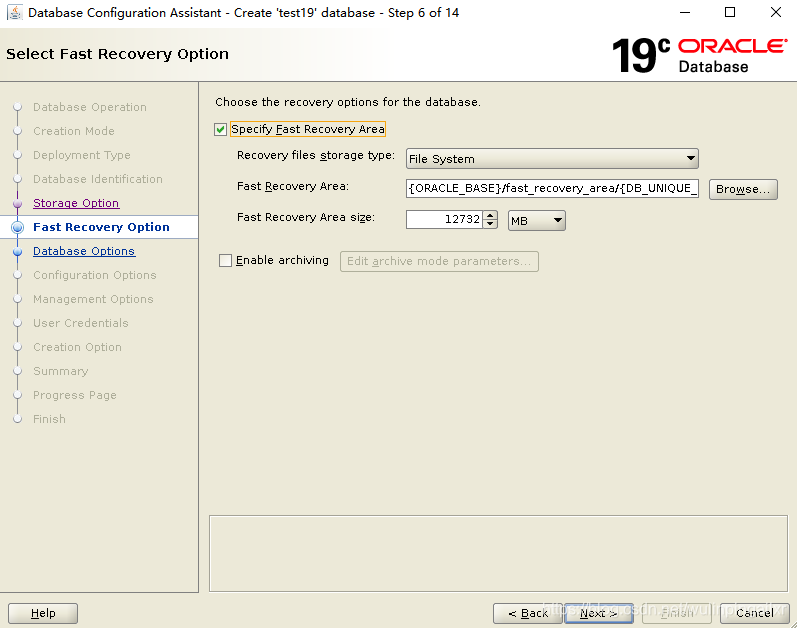The image size is (797, 628).
Task: Click the Java application icon in title bar
Action: [x=15, y=12]
